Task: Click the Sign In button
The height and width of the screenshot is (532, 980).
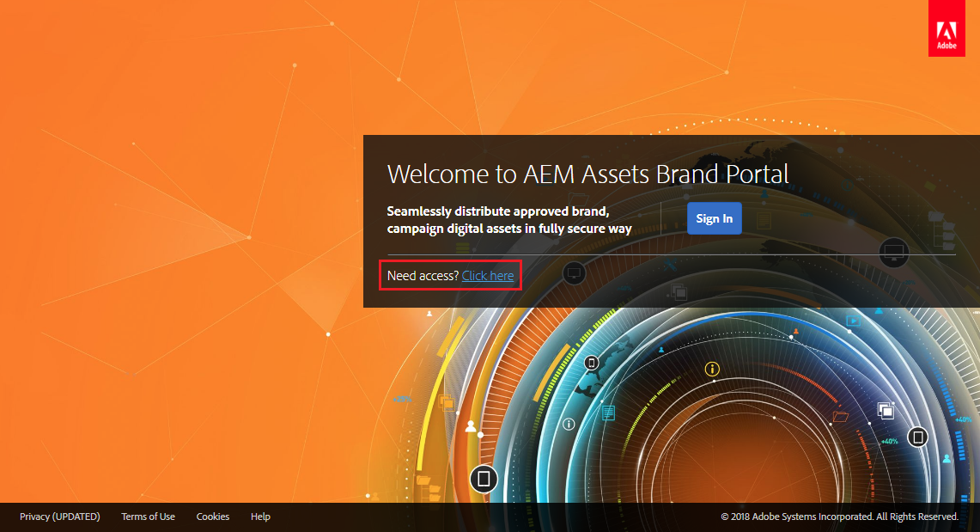Action: coord(715,218)
